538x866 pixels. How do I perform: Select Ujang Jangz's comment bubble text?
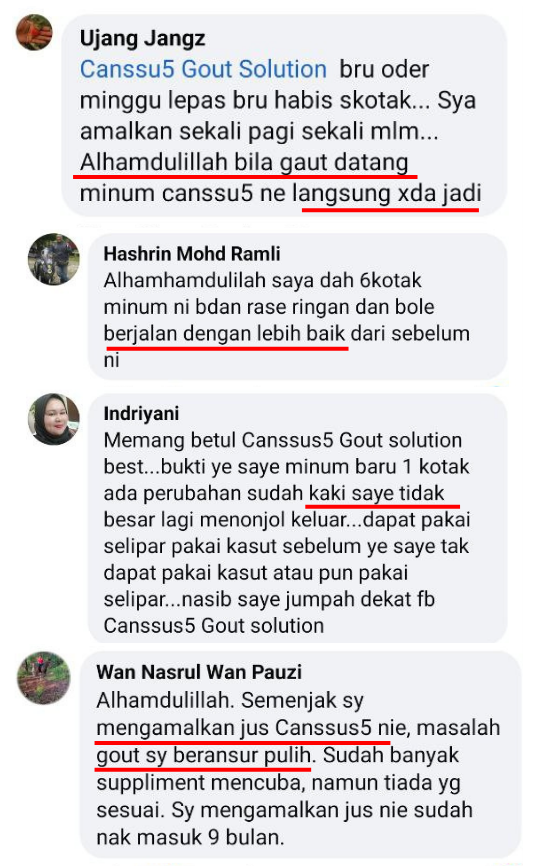click(x=281, y=131)
